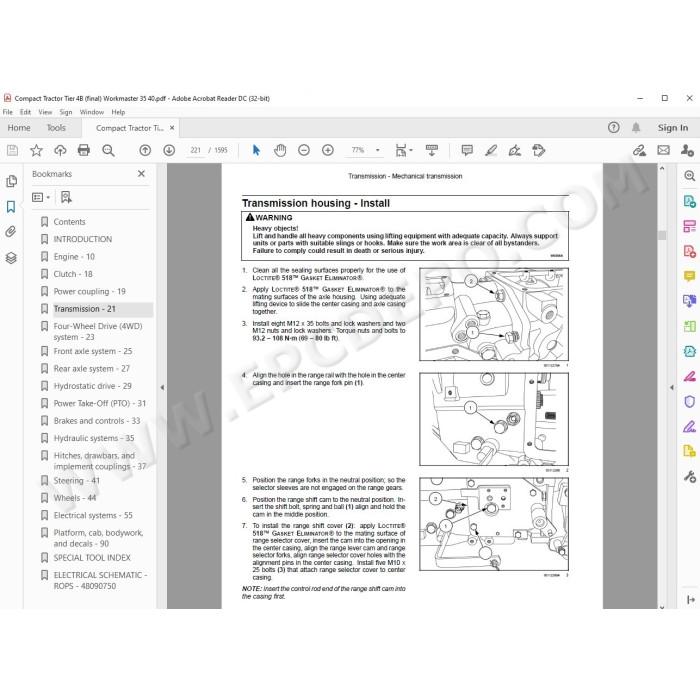
Task: Switch to the Tools tab
Action: 56,128
